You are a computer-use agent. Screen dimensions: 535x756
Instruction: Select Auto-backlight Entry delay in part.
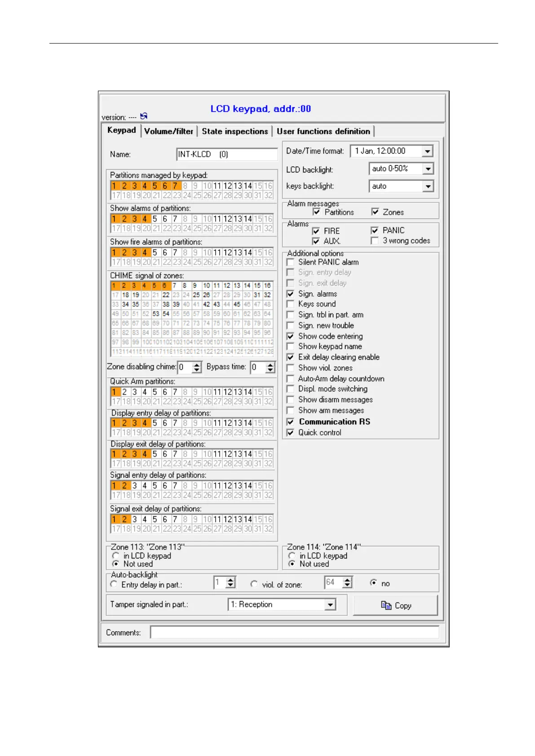[x=114, y=584]
